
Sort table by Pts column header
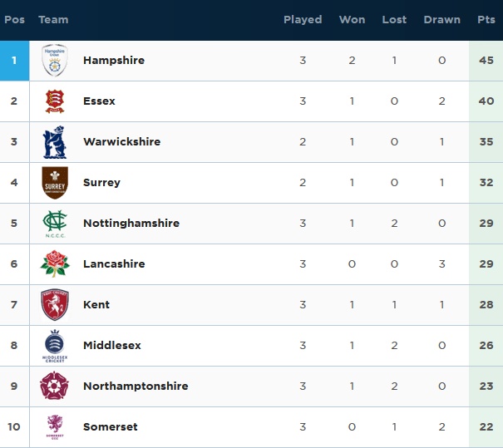[x=486, y=20]
